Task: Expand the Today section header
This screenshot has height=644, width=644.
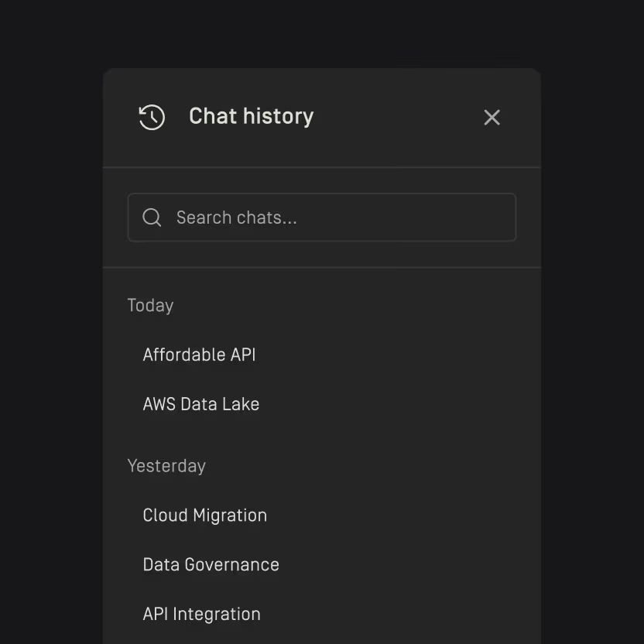Action: [150, 305]
